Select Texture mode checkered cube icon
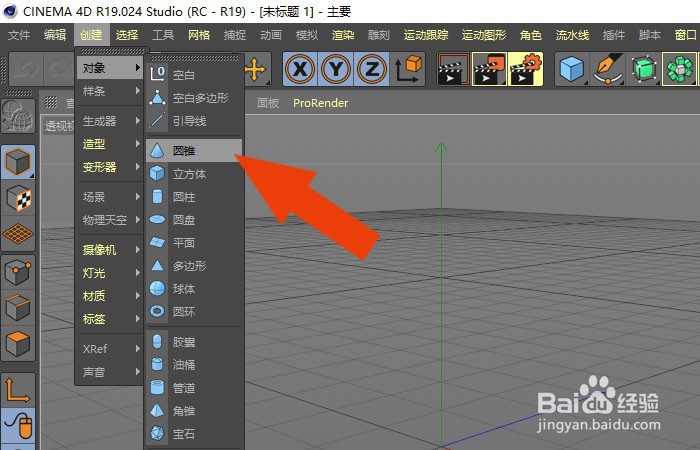 18,198
